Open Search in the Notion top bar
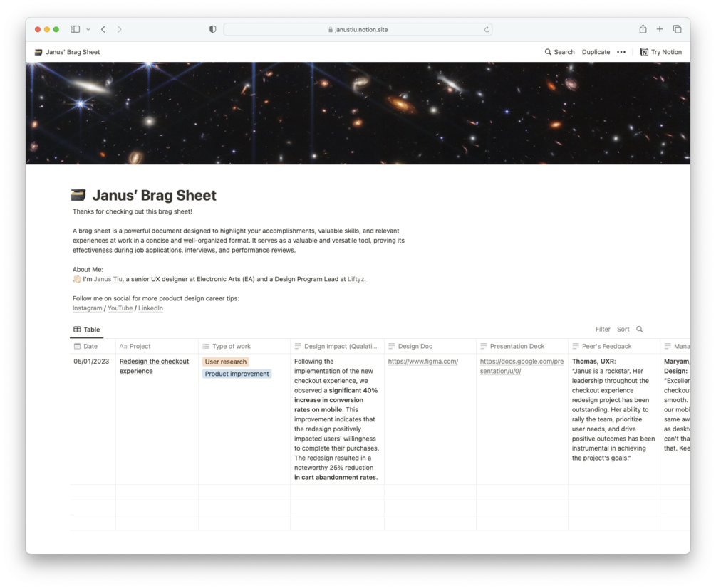 pyautogui.click(x=559, y=52)
